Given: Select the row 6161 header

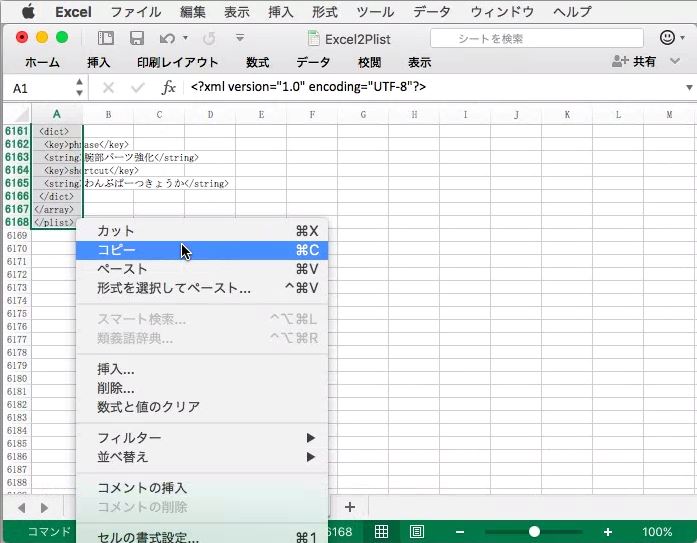Looking at the screenshot, I should tap(17, 131).
